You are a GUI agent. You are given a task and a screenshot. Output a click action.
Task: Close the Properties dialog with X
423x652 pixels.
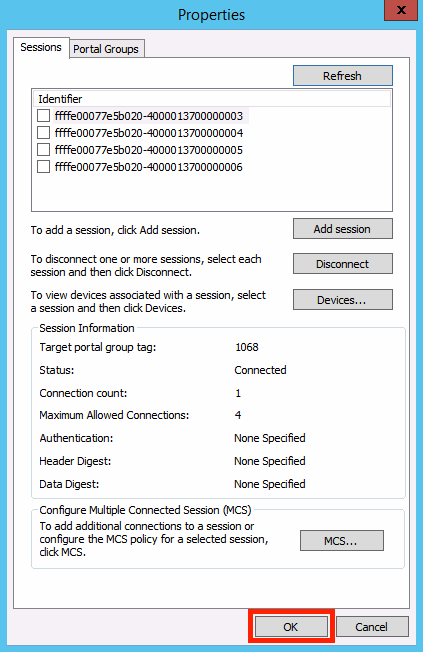401,10
